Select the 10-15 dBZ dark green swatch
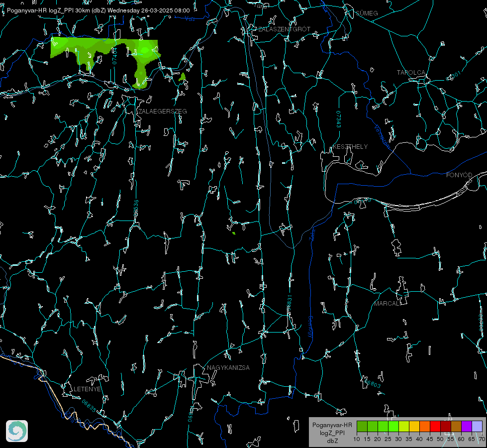 tap(362, 426)
